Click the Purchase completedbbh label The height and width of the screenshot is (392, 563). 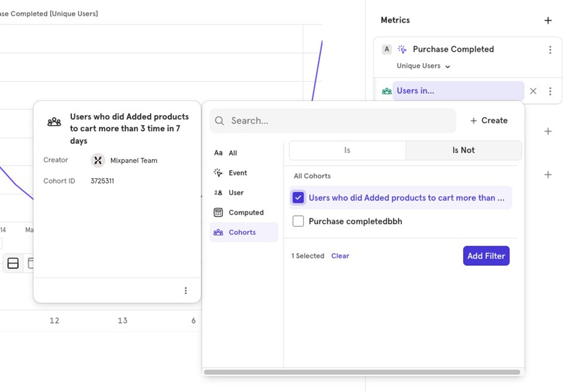tap(356, 221)
